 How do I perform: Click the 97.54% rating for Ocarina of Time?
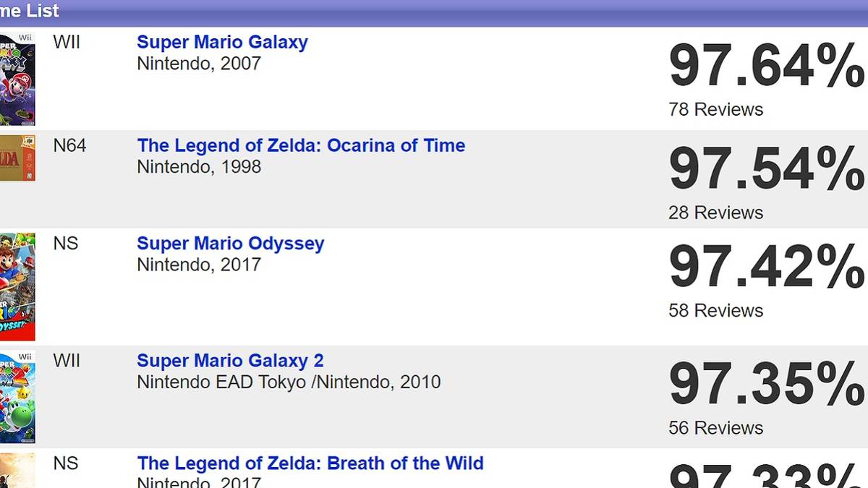(x=766, y=169)
